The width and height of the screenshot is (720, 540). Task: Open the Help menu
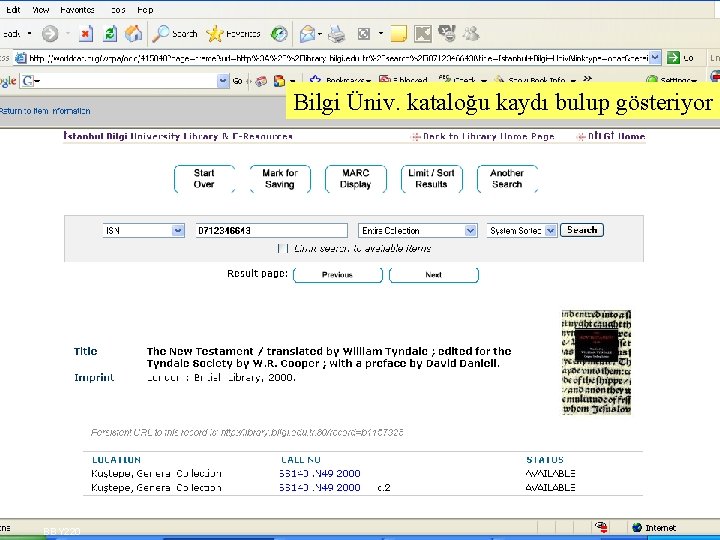[145, 10]
